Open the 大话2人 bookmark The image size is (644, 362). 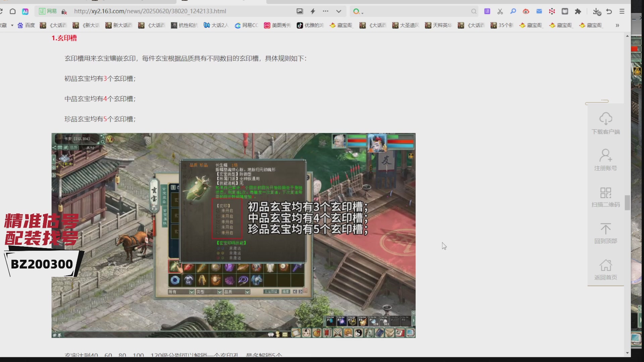coord(216,25)
